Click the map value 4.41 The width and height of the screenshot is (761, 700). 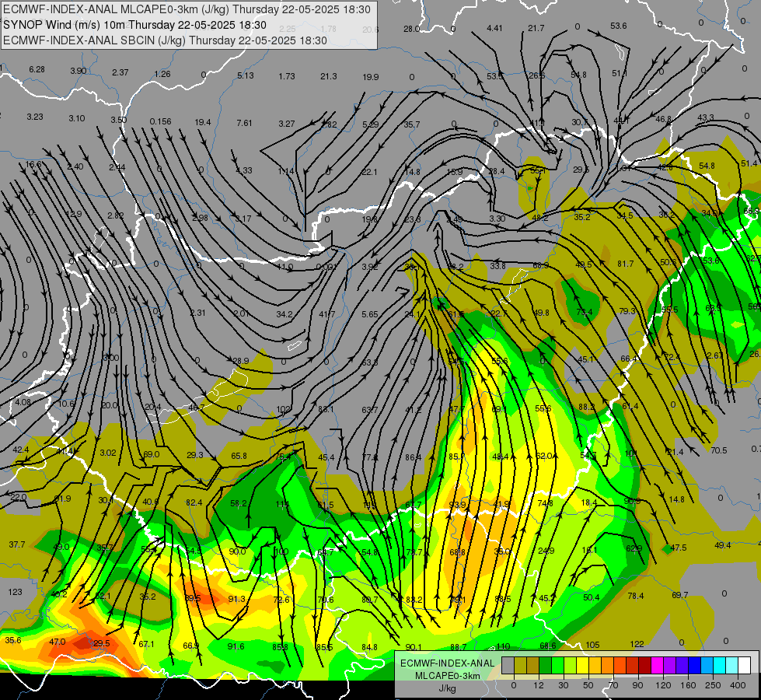tap(494, 28)
